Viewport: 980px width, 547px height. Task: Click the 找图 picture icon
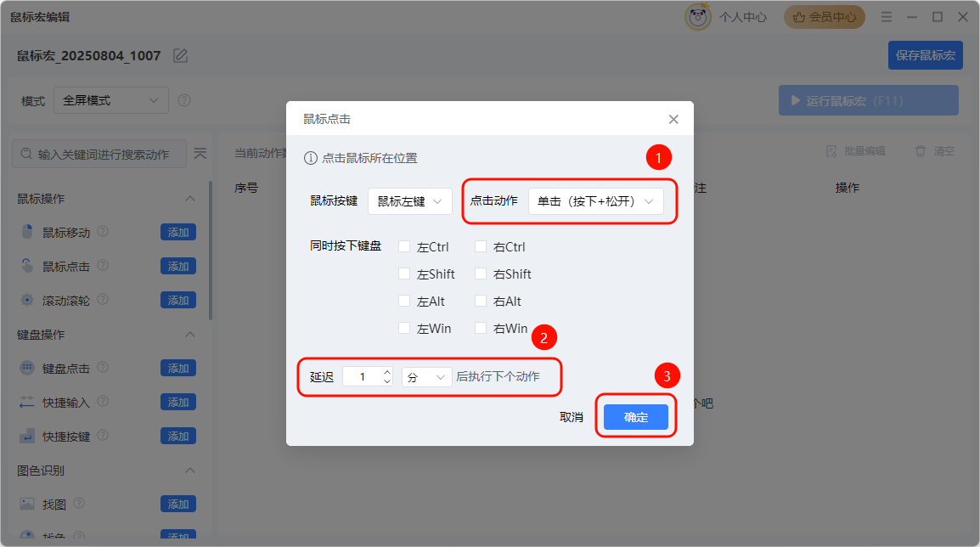click(27, 504)
